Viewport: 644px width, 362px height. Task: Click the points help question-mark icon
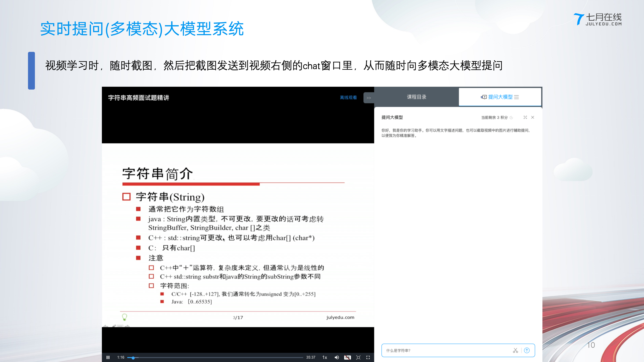[511, 117]
